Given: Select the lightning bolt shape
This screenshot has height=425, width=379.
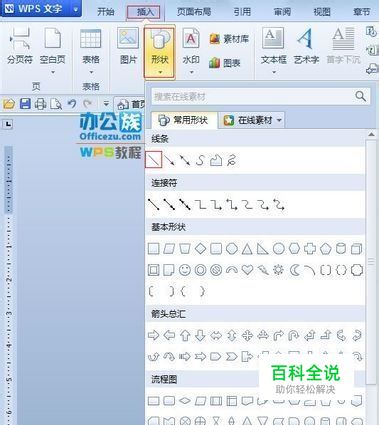Looking at the screenshot, I should click(263, 270).
